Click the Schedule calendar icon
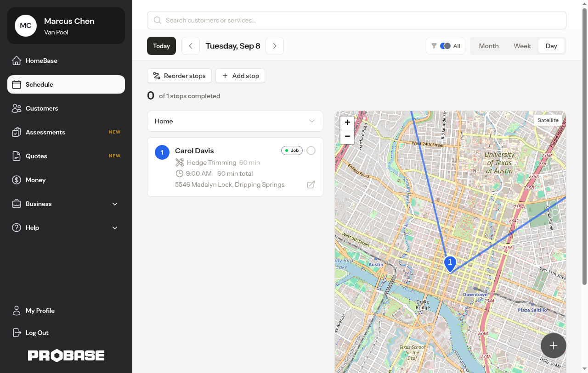The height and width of the screenshot is (373, 588). [x=17, y=84]
